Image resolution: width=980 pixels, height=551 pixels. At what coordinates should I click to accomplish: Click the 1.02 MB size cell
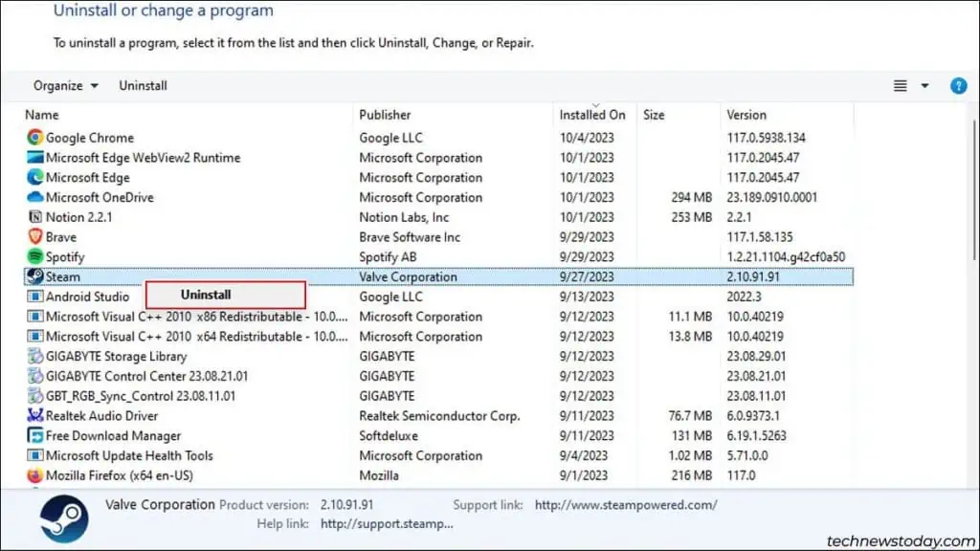pyautogui.click(x=690, y=455)
